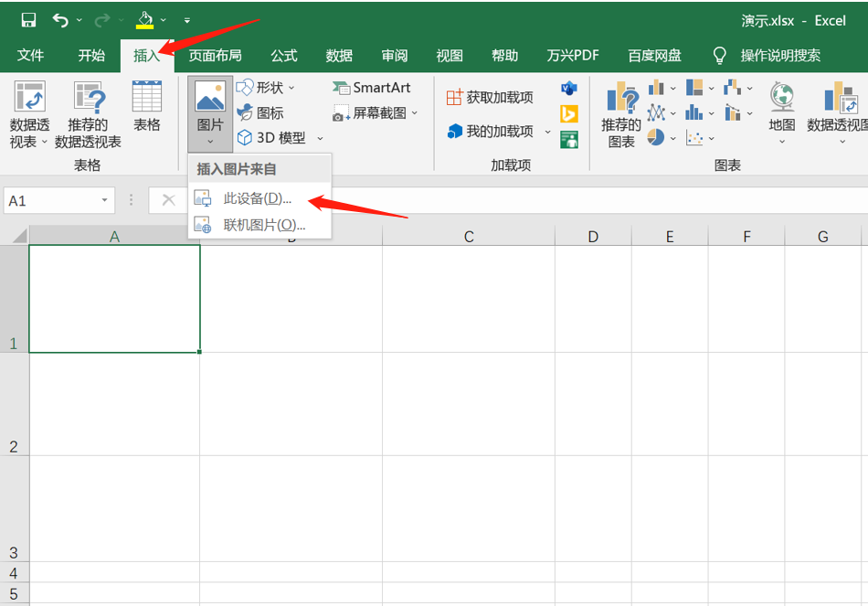Click 推荐的数据透视表 icon
Screen dimensions: 868x606
click(88, 114)
